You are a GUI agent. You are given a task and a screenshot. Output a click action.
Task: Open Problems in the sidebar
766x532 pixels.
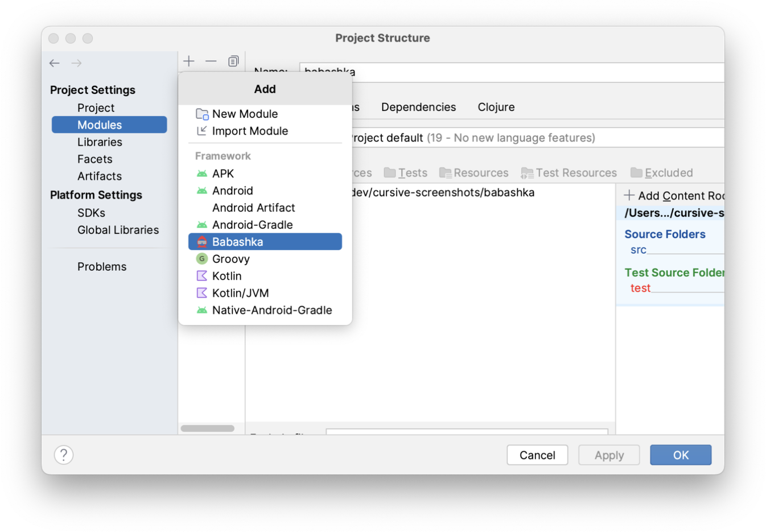pos(102,266)
